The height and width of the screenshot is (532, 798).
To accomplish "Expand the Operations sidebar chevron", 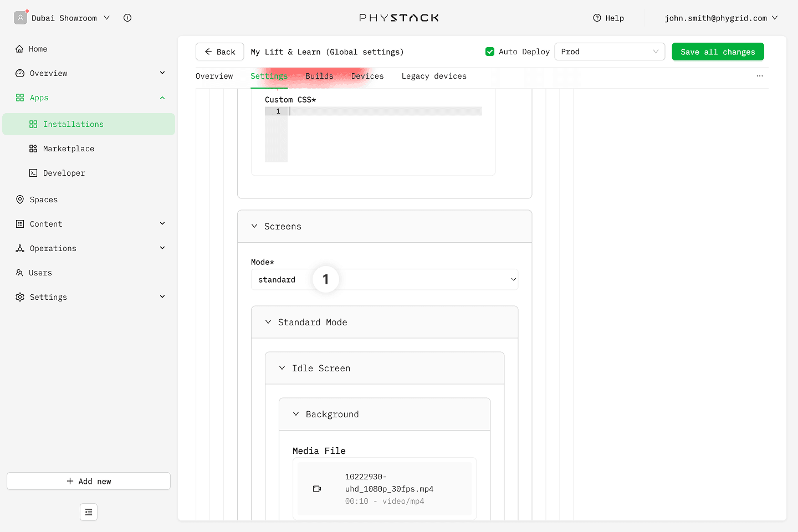I will (162, 248).
